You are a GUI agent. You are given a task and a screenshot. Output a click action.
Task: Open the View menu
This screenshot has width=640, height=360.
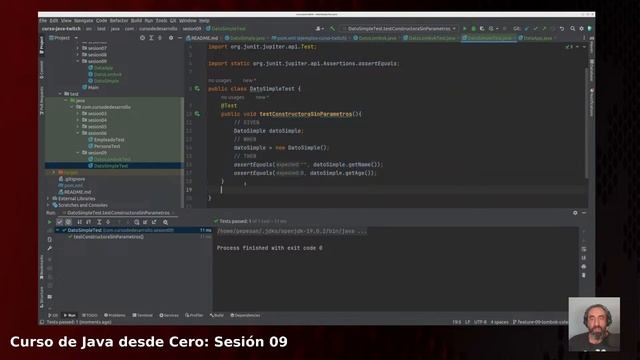pos(66,20)
